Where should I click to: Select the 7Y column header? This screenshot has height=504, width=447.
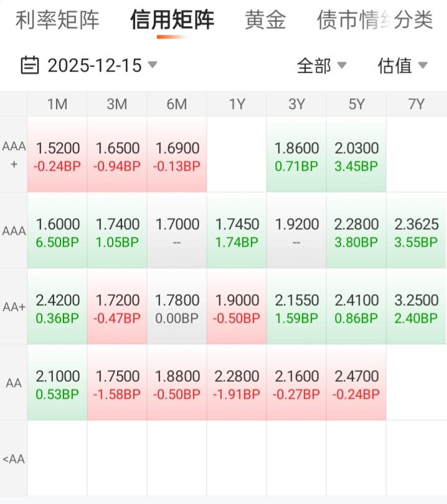(416, 104)
